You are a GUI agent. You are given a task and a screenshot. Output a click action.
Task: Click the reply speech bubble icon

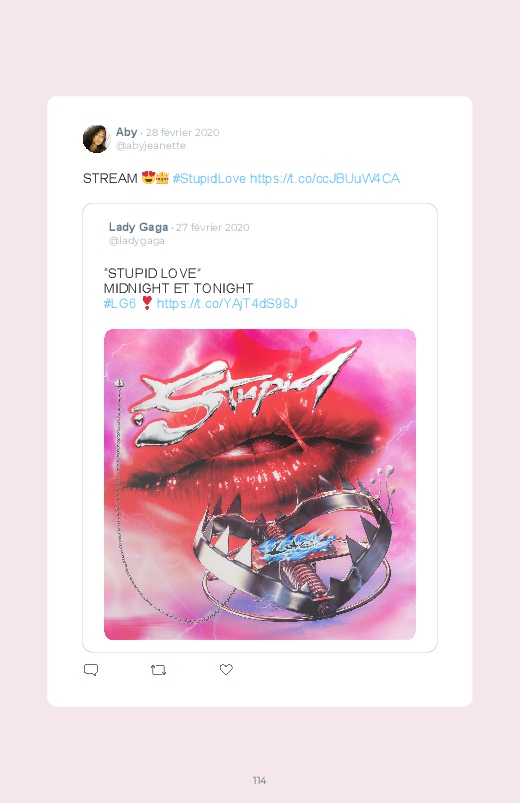pos(91,669)
